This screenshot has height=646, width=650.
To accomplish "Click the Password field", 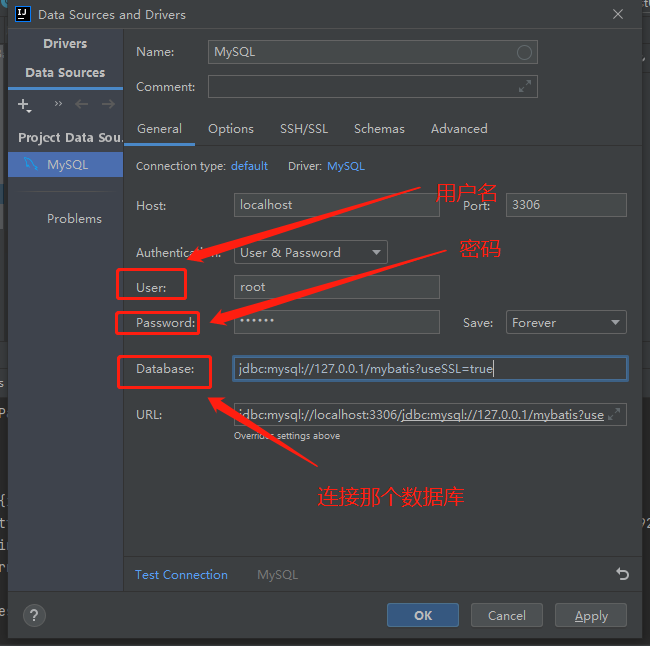I will 337,322.
